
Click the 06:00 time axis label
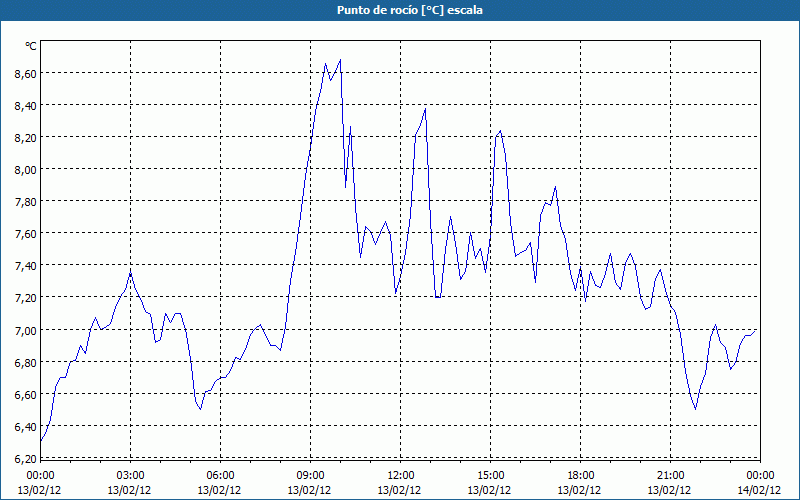(220, 476)
